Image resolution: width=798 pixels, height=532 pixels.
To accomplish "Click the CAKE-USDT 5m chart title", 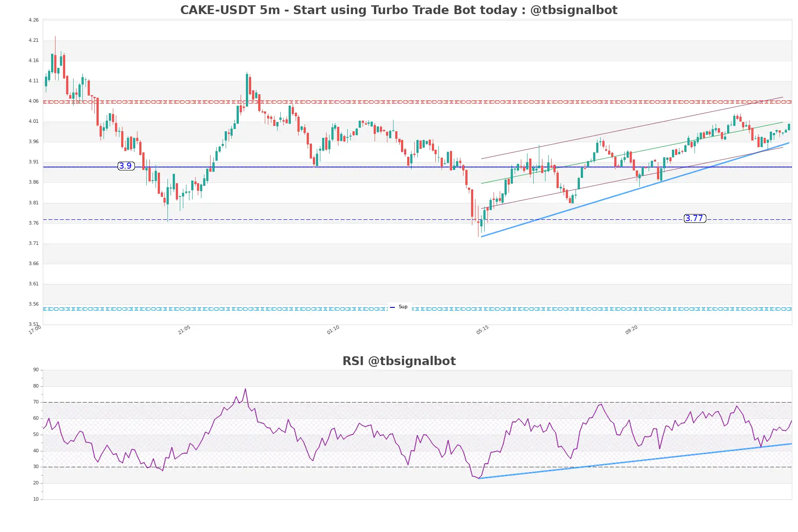I will coord(399,10).
